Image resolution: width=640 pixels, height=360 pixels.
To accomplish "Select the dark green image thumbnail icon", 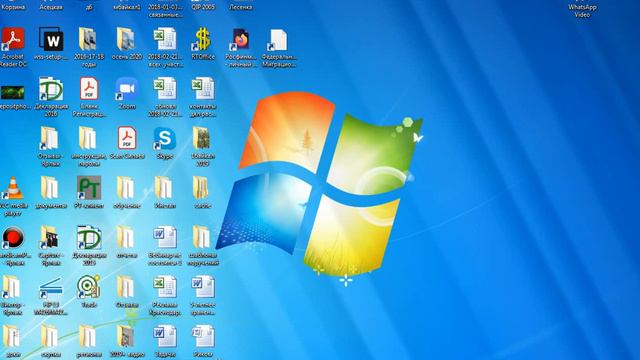I will [x=12, y=93].
